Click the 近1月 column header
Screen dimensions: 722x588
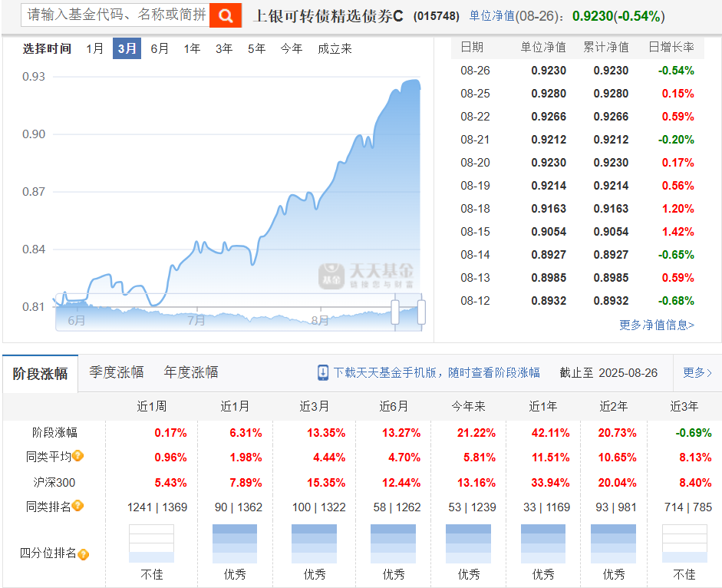point(235,406)
